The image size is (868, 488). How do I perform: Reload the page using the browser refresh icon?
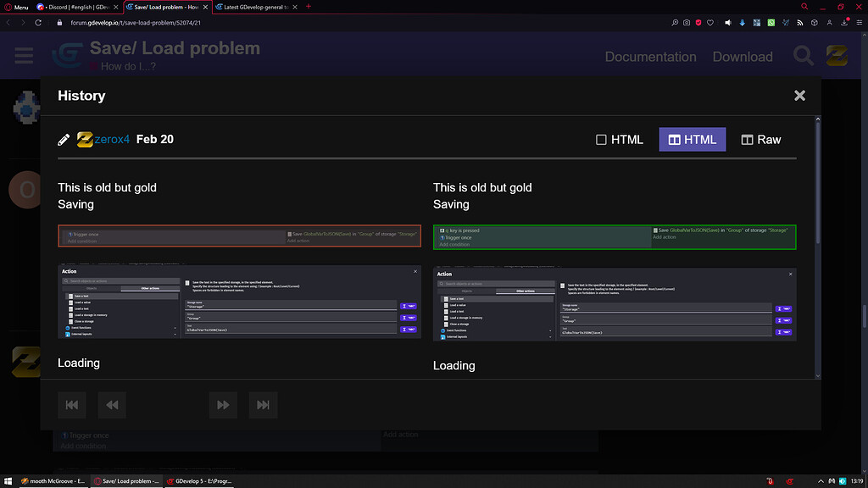(x=37, y=24)
